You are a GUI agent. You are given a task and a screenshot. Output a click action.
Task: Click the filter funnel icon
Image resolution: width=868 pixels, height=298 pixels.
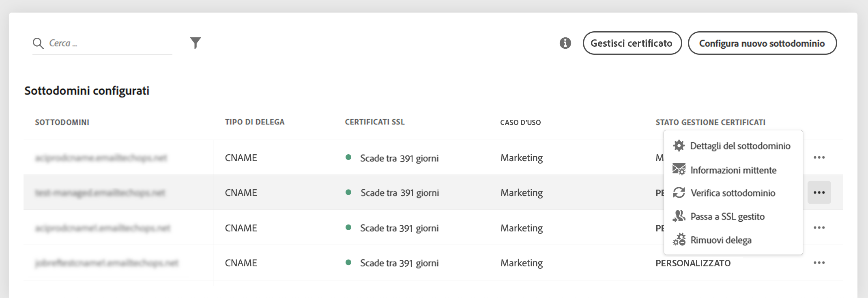(x=196, y=43)
